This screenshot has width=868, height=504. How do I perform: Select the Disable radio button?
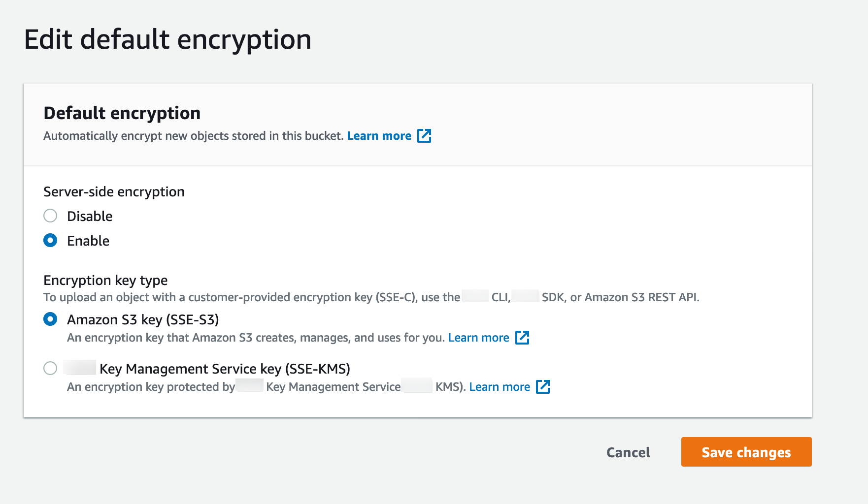[x=50, y=216]
